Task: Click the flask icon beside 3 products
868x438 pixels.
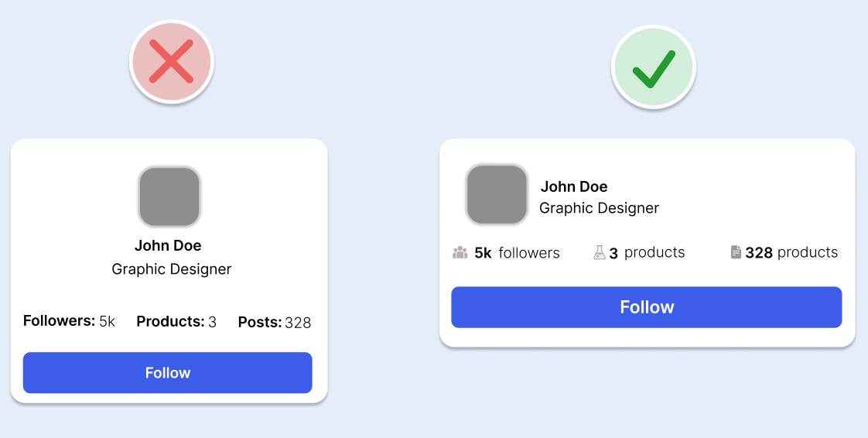Action: click(x=599, y=252)
